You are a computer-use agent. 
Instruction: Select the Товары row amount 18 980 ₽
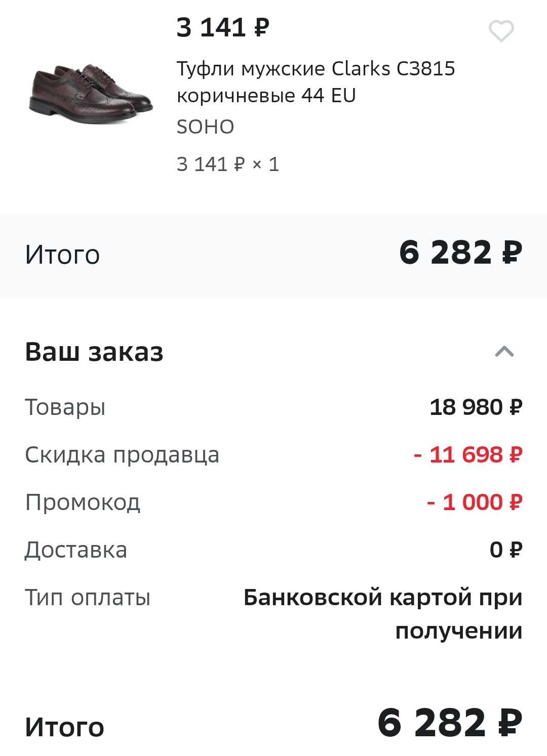(x=476, y=407)
